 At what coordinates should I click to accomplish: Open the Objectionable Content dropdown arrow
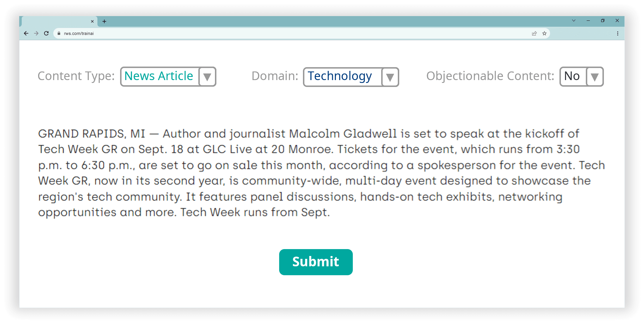coord(595,77)
